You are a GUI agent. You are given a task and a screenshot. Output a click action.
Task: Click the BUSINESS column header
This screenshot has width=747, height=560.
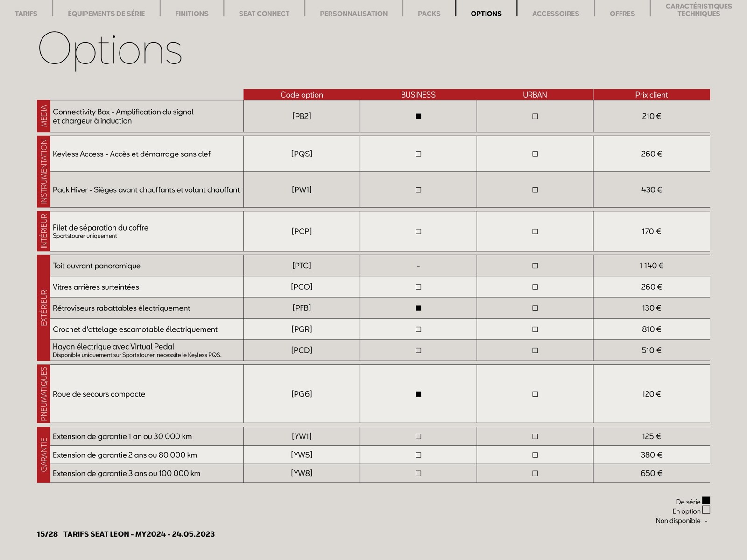(418, 95)
